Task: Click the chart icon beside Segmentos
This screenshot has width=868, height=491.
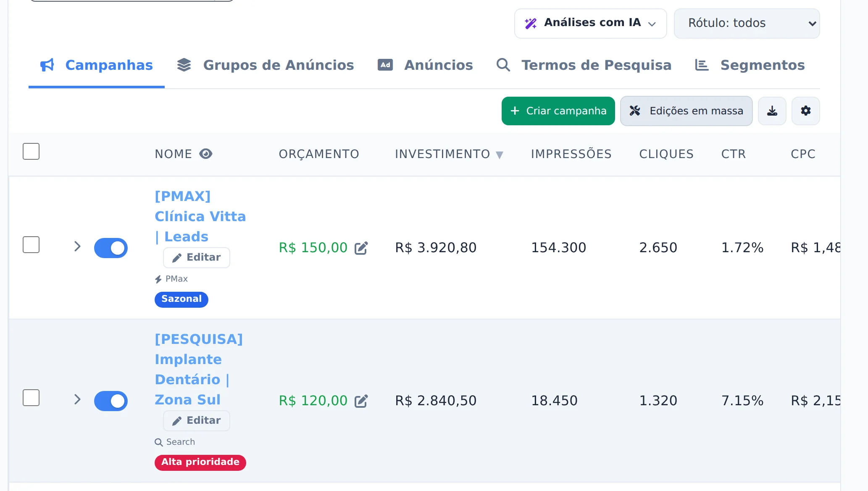Action: (x=702, y=65)
